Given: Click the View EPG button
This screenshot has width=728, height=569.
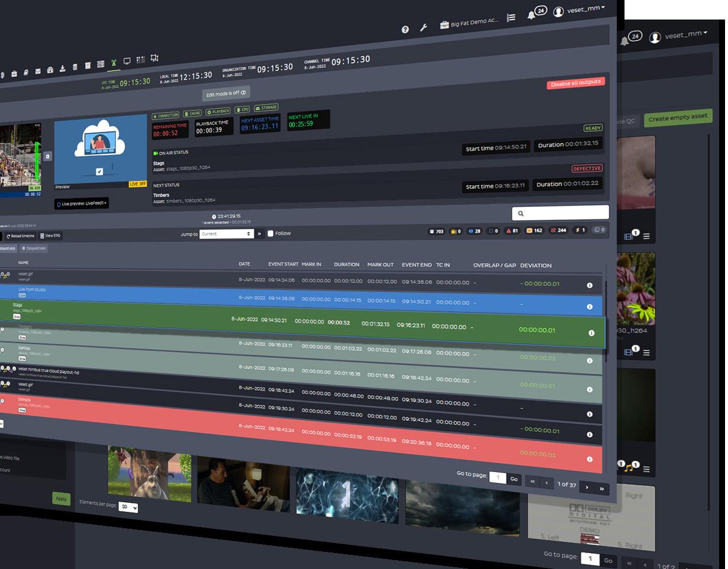Looking at the screenshot, I should 51,235.
